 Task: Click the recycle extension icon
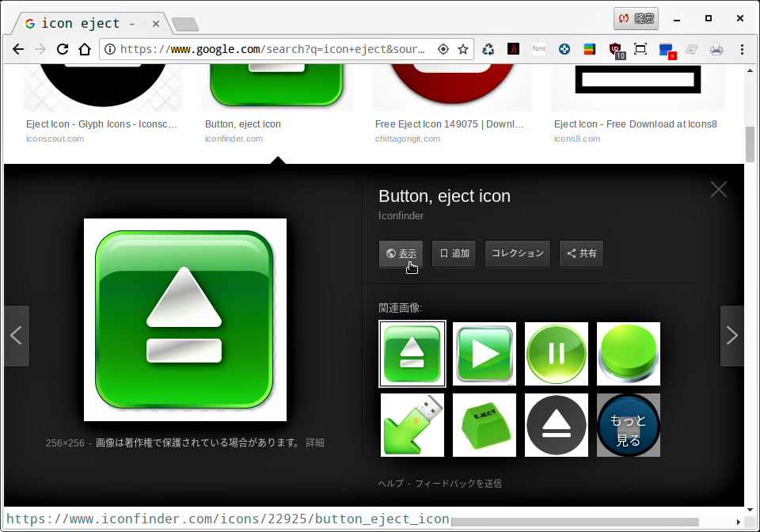pos(488,49)
